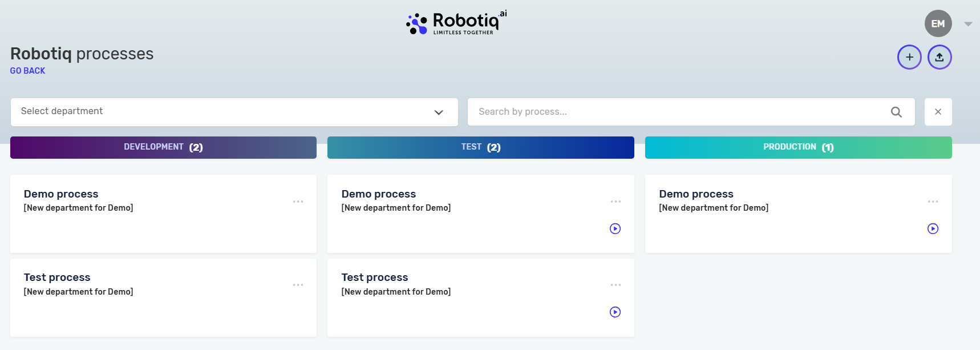The image size is (980, 350).
Task: Open Demo process card title in Test column
Action: 379,194
